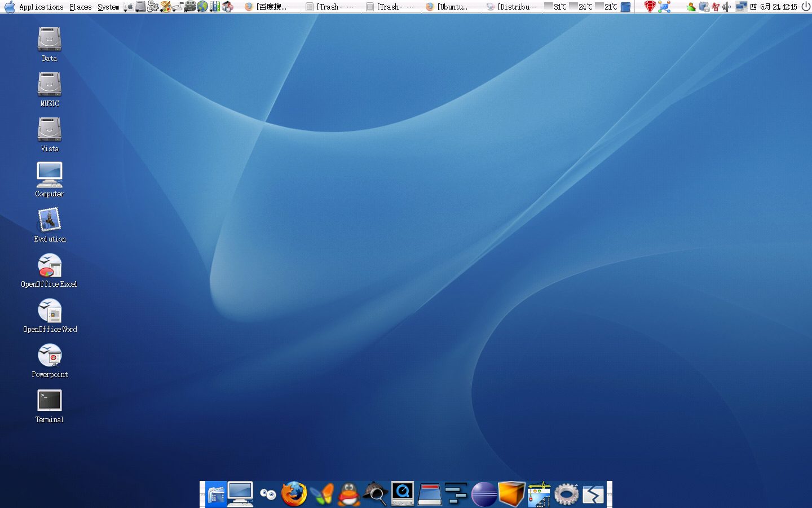Launch Firefox from the dock
The height and width of the screenshot is (508, 812).
[x=294, y=494]
